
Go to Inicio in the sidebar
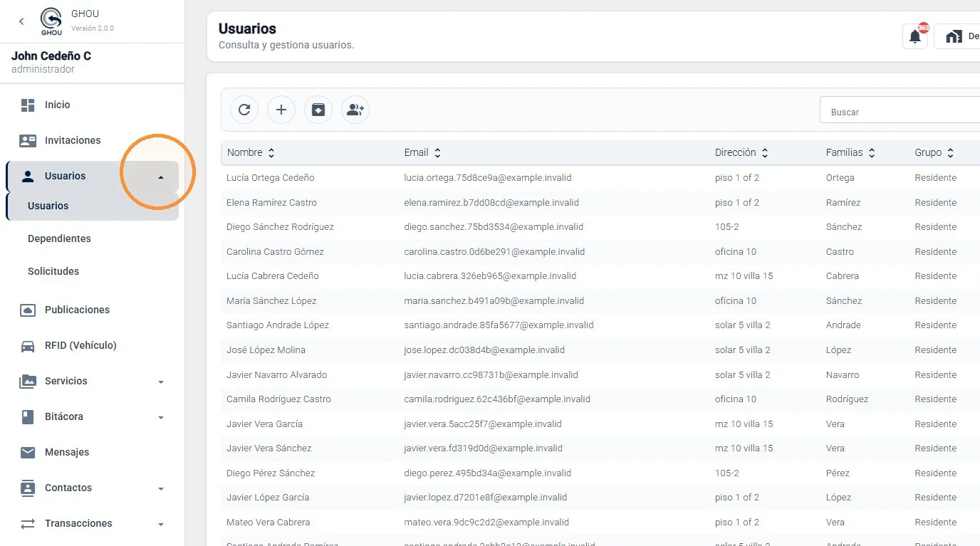click(x=92, y=105)
